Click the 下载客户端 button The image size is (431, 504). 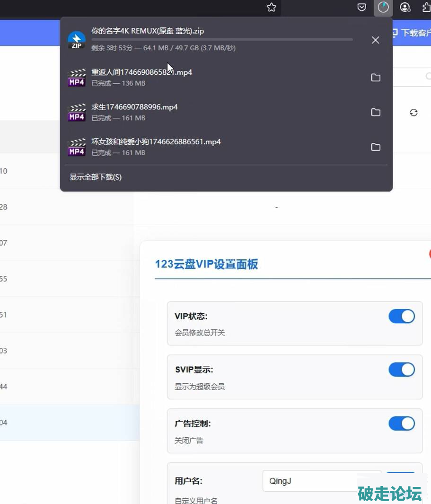pos(412,33)
